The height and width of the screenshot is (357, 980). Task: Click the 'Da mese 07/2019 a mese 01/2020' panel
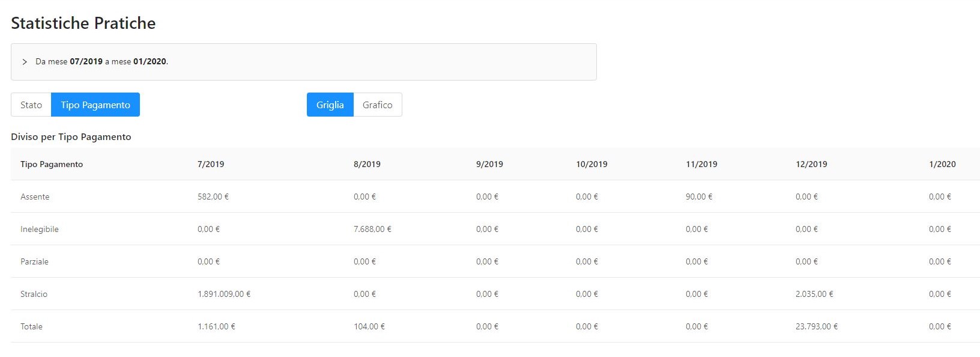click(303, 62)
